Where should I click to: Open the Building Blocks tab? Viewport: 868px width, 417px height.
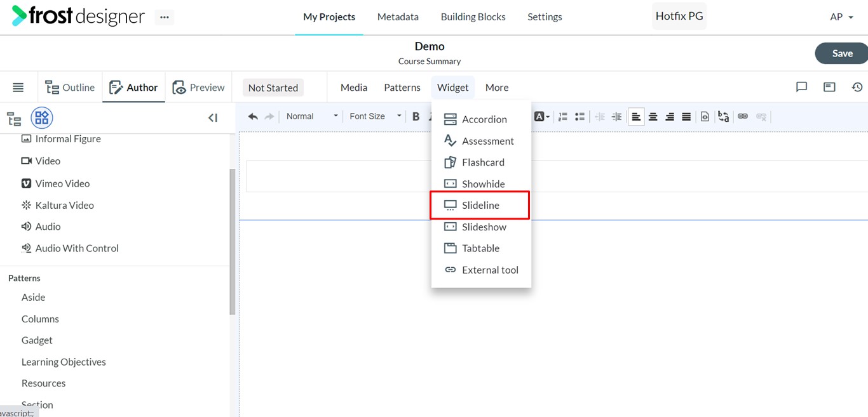pos(473,17)
